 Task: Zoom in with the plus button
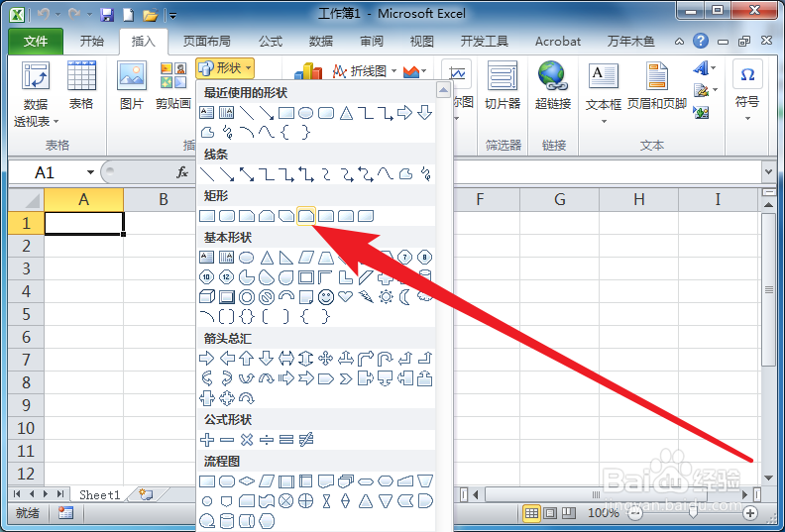(750, 513)
